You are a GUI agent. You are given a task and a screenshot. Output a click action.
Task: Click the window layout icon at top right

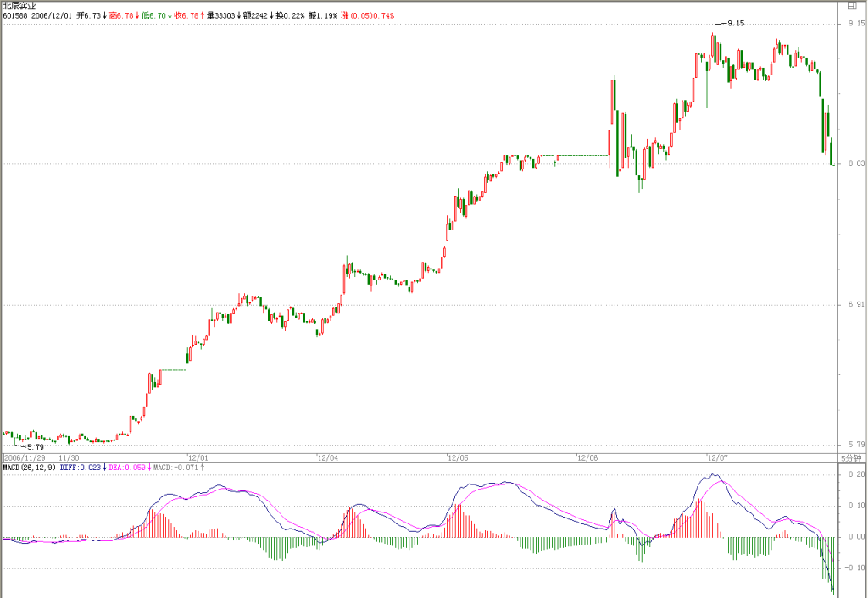[x=853, y=6]
